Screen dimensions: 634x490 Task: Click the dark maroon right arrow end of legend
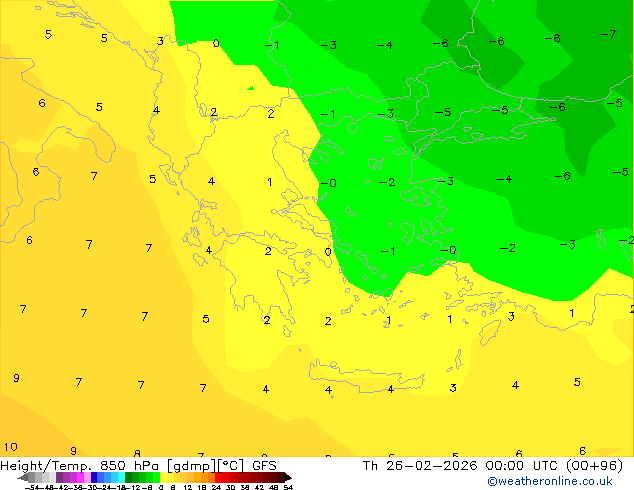287,478
